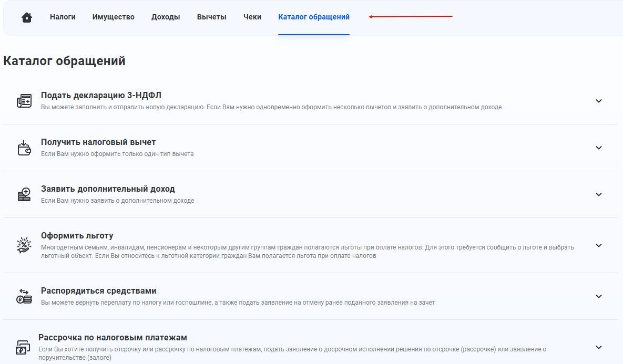Click description starting 'Вы можете заполнить и отправить новую декларацию'

point(271,107)
